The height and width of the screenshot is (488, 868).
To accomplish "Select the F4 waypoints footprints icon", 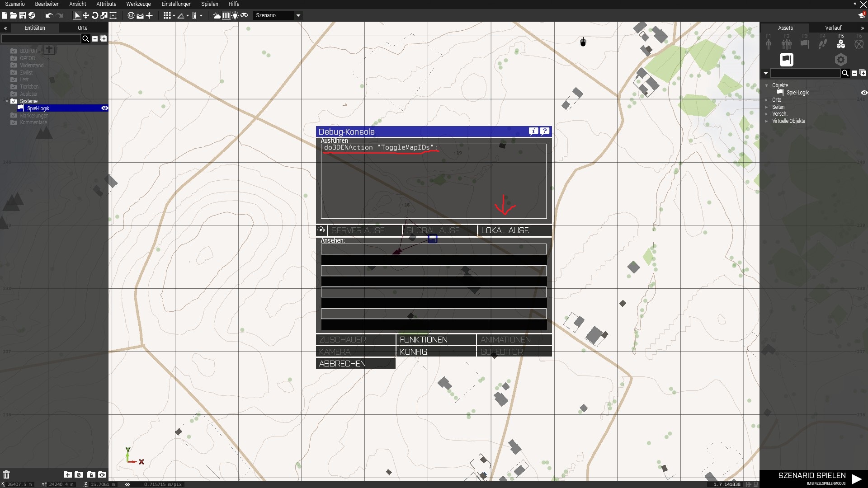I will click(x=823, y=44).
